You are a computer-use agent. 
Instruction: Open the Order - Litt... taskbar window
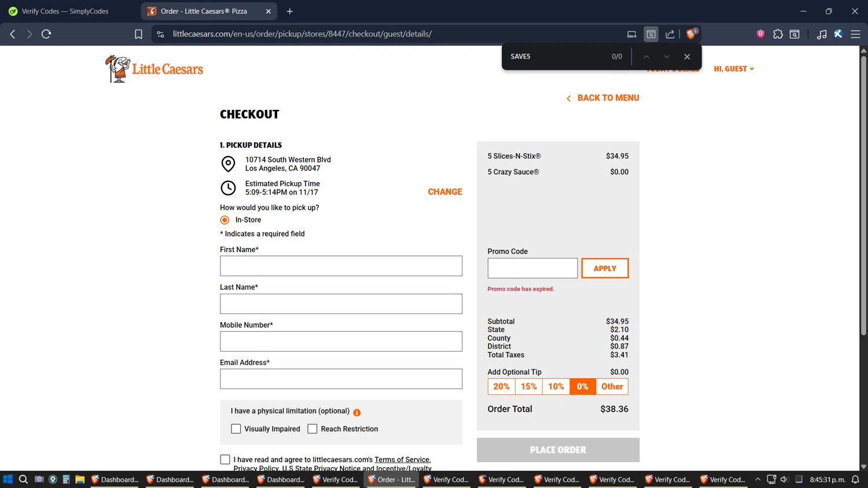click(392, 479)
